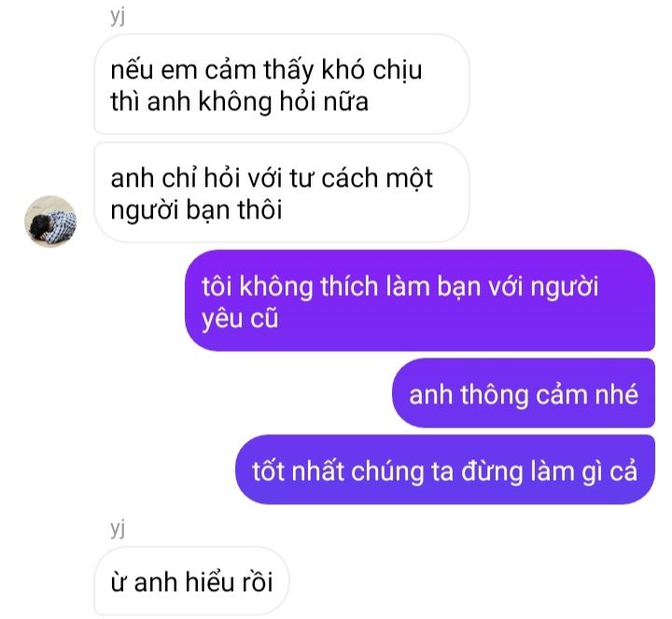Click the word 'rồi' in the final reply

click(255, 583)
